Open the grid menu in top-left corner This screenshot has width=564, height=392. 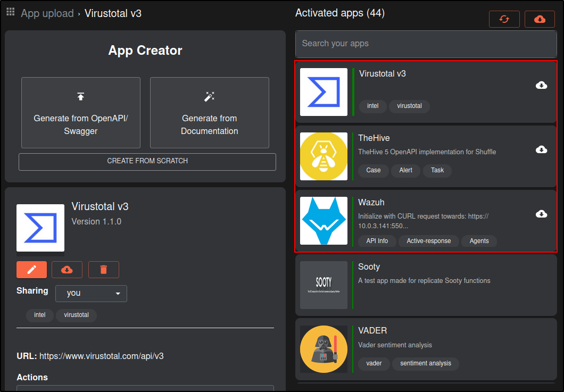point(10,11)
